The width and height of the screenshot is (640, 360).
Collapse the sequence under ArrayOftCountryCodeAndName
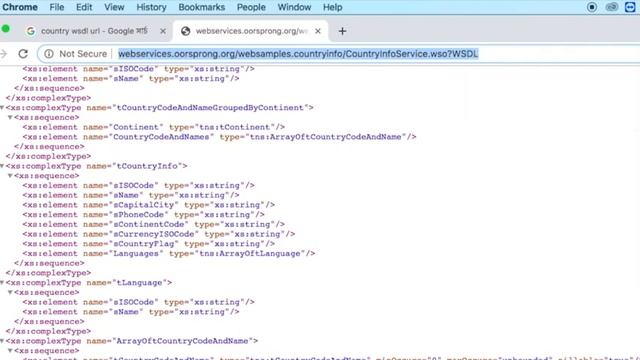(x=10, y=351)
